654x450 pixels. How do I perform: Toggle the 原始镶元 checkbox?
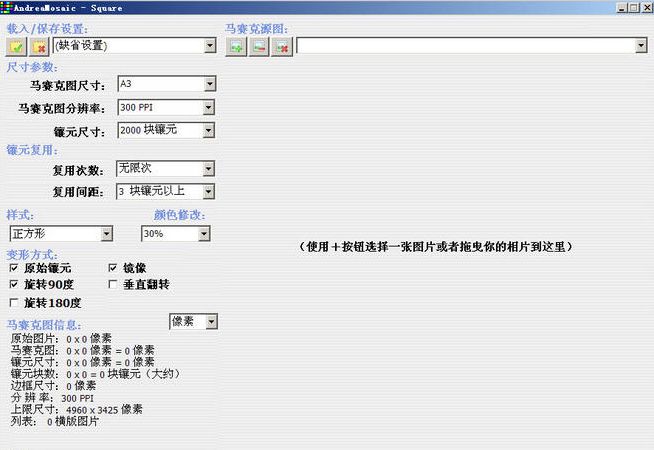pyautogui.click(x=14, y=268)
